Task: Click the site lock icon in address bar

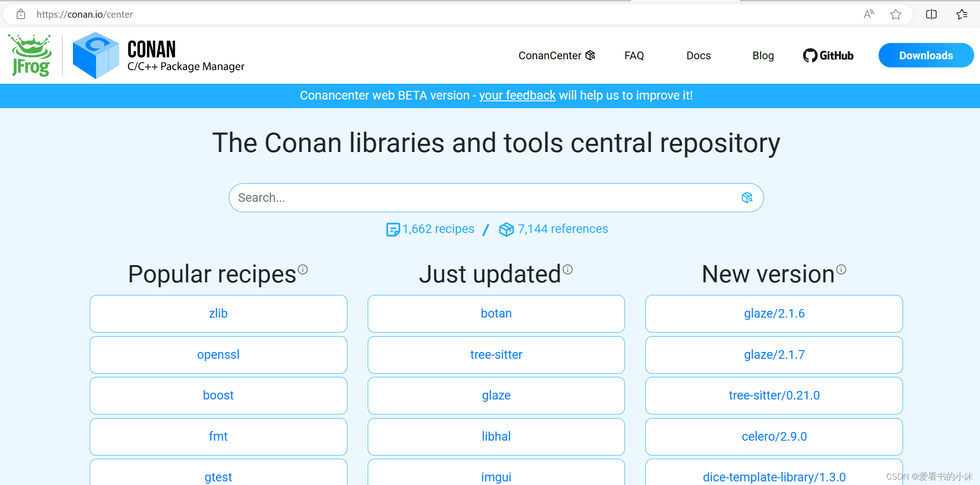Action: tap(21, 14)
